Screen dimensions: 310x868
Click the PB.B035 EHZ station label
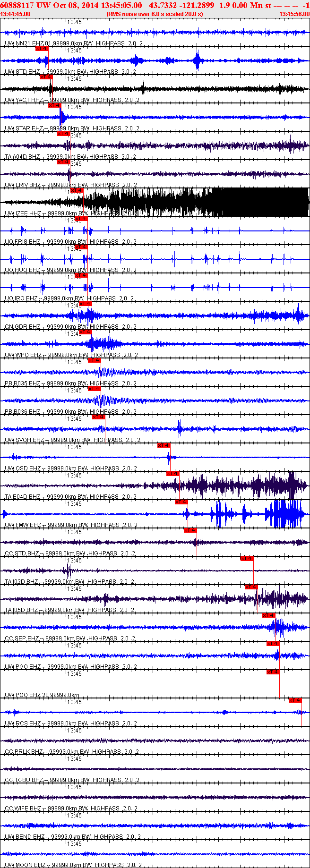click(23, 383)
